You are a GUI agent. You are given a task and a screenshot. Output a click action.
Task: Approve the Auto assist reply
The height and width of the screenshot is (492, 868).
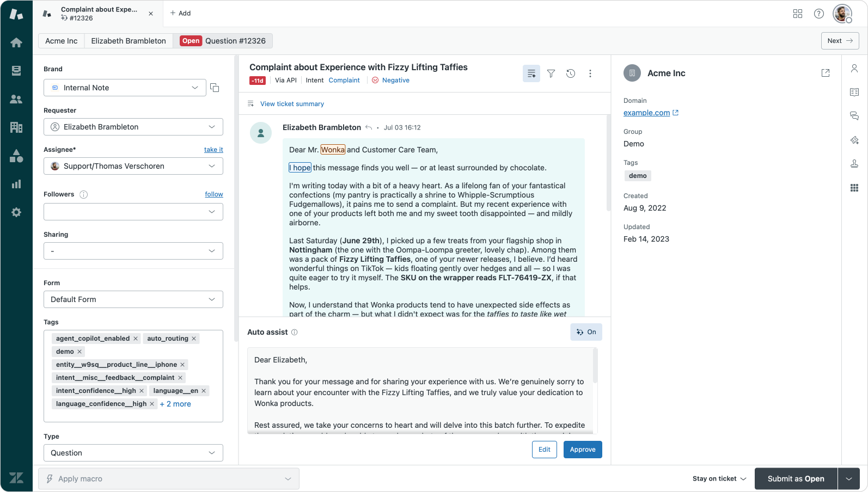pos(583,450)
